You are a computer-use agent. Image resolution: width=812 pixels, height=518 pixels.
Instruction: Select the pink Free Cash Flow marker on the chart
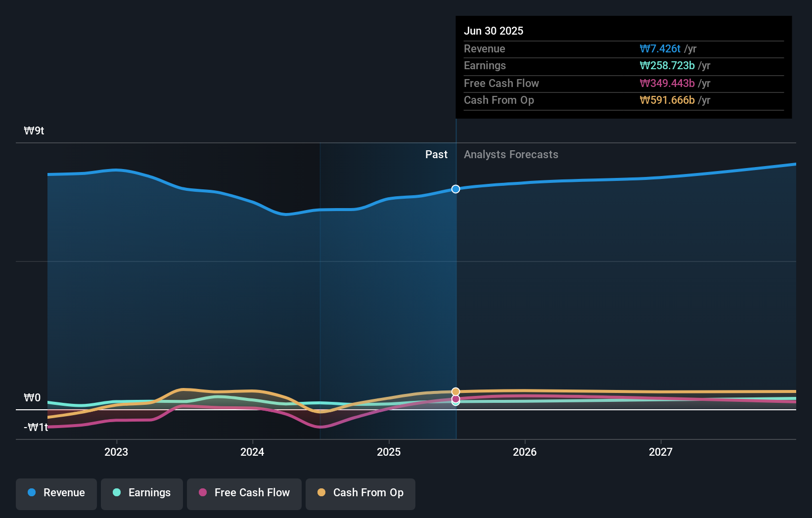coord(455,398)
